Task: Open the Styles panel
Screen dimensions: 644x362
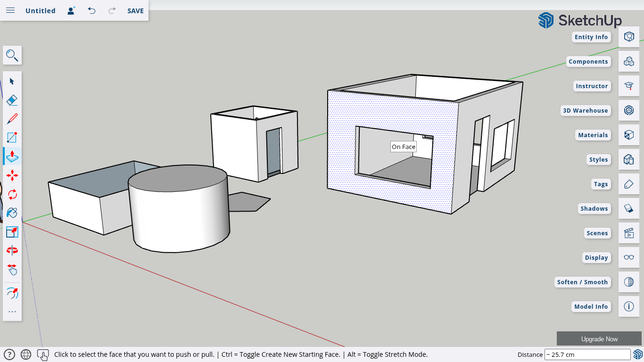Action: [628, 160]
